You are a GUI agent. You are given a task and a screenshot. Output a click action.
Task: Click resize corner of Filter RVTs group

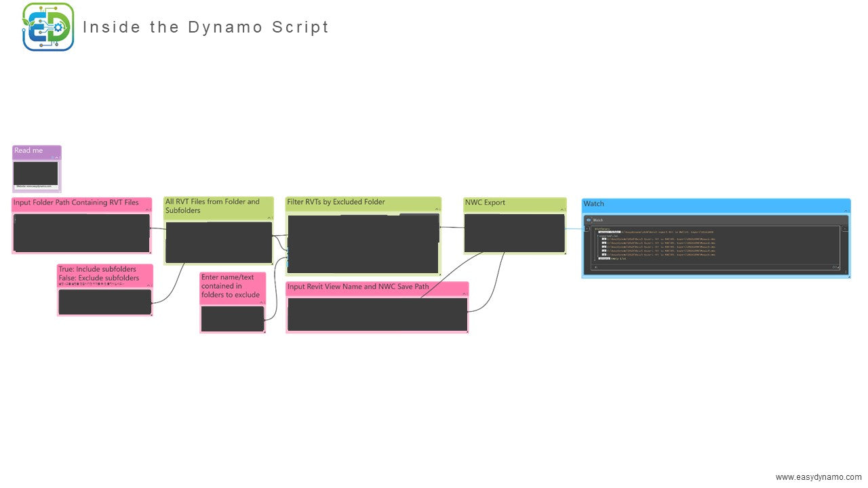point(439,274)
